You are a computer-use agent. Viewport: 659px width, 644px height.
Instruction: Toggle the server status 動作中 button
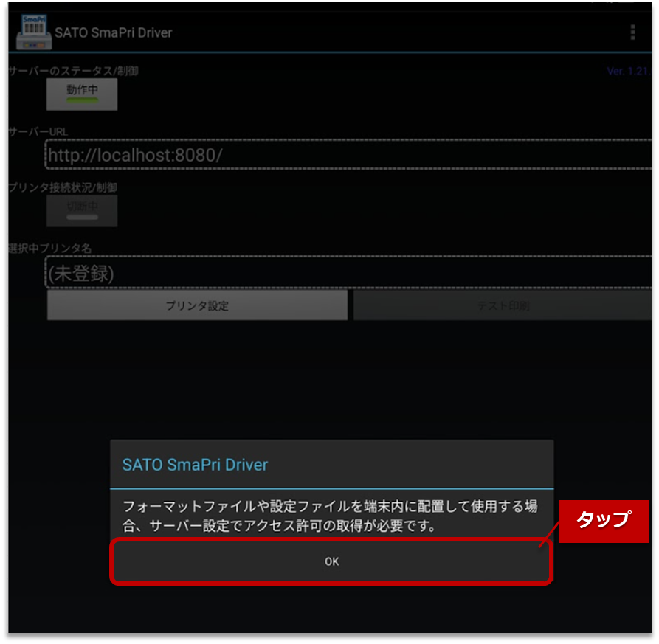82,94
